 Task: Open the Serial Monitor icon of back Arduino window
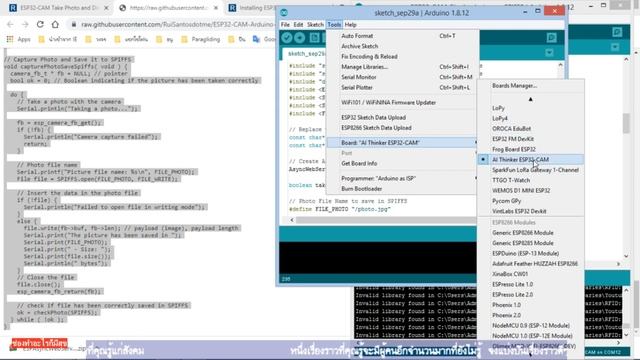(x=617, y=32)
